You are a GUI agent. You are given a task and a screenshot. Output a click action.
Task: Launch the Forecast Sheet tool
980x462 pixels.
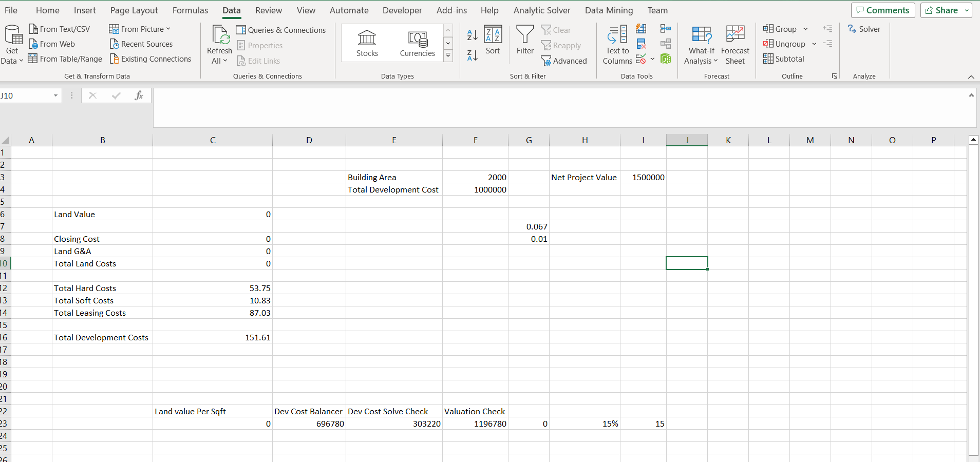click(735, 44)
